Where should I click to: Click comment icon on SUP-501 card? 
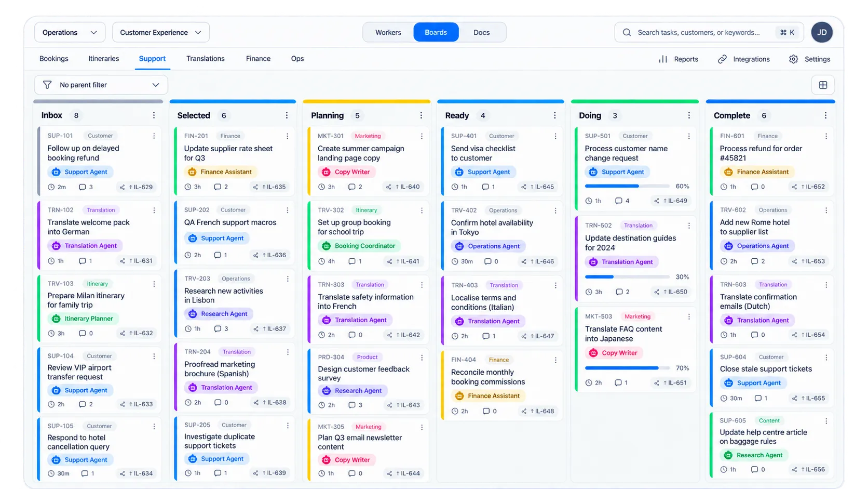pos(618,201)
